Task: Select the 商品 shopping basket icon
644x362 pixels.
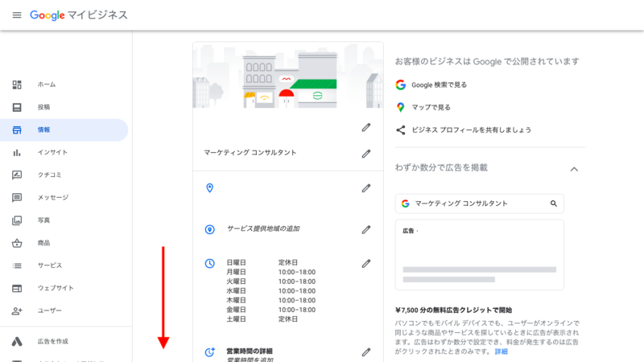Action: point(17,243)
